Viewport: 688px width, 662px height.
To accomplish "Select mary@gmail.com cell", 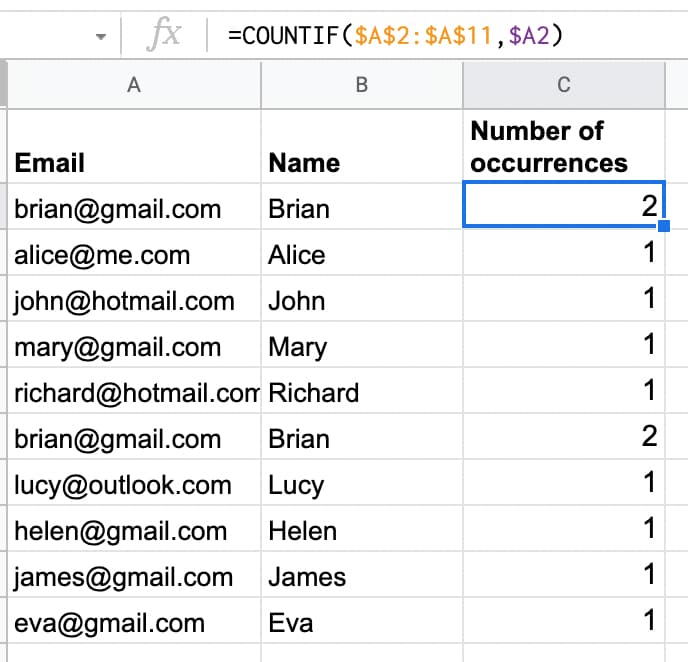I will click(x=134, y=344).
